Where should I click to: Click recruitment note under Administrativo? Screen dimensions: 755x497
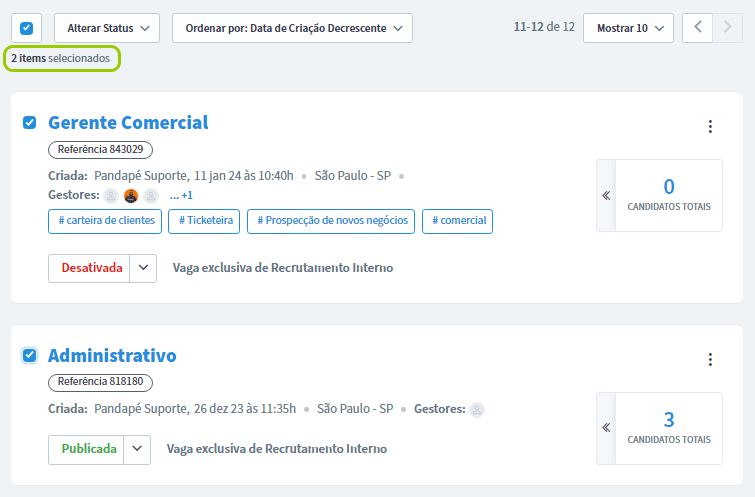point(277,449)
